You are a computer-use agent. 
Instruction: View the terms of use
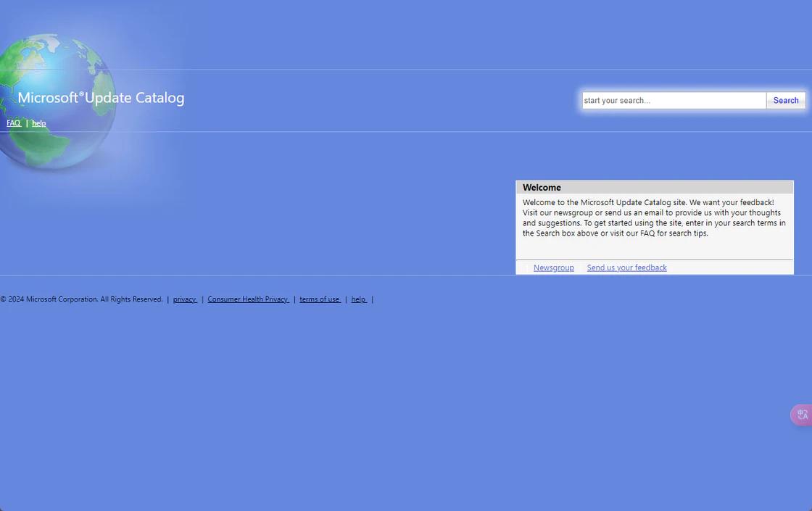[x=320, y=299]
